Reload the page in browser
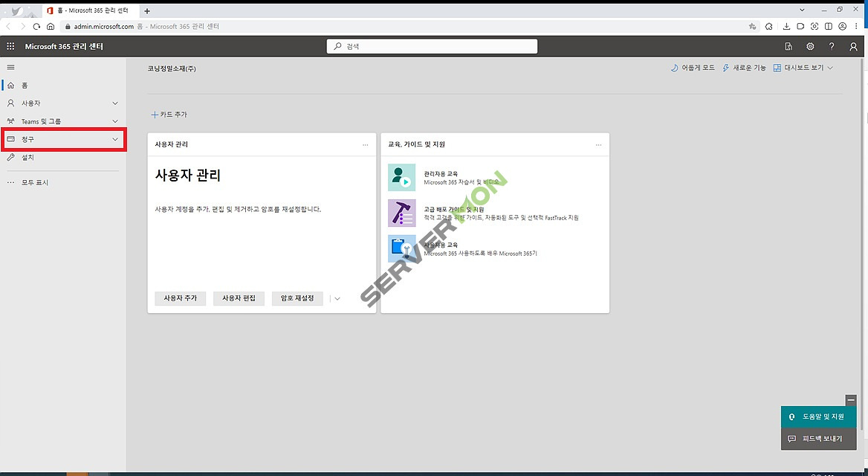This screenshot has height=476, width=868. point(36,27)
